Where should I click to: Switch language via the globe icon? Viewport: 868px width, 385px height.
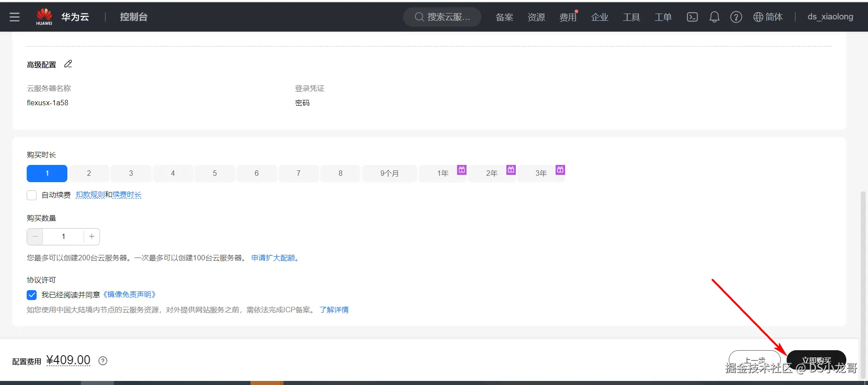pos(758,17)
